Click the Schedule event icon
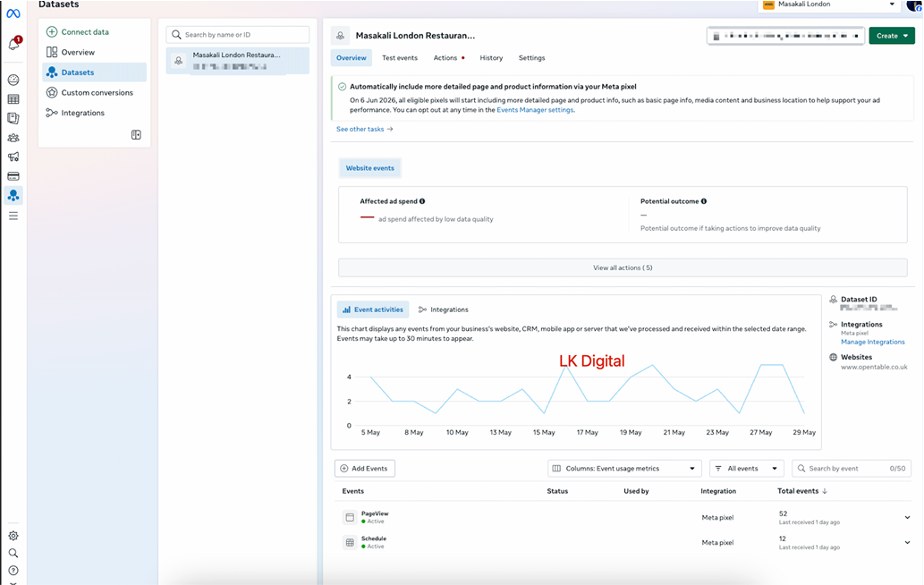 [x=350, y=543]
